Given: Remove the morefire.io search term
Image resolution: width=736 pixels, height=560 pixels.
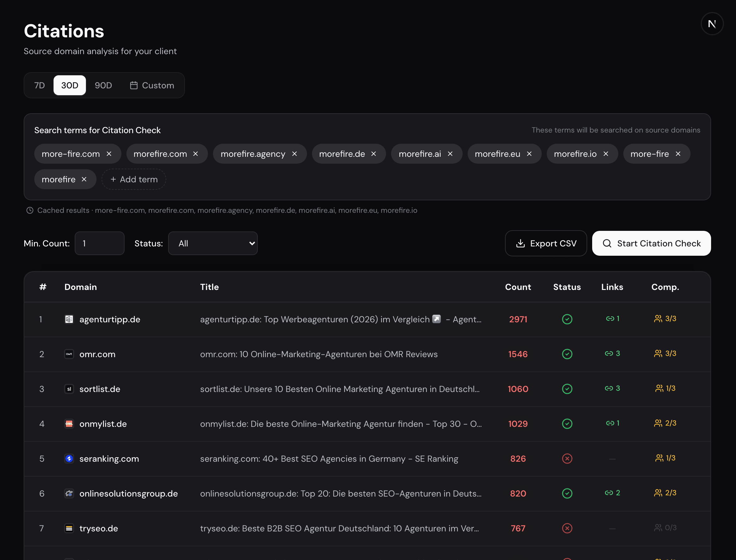Looking at the screenshot, I should point(606,154).
